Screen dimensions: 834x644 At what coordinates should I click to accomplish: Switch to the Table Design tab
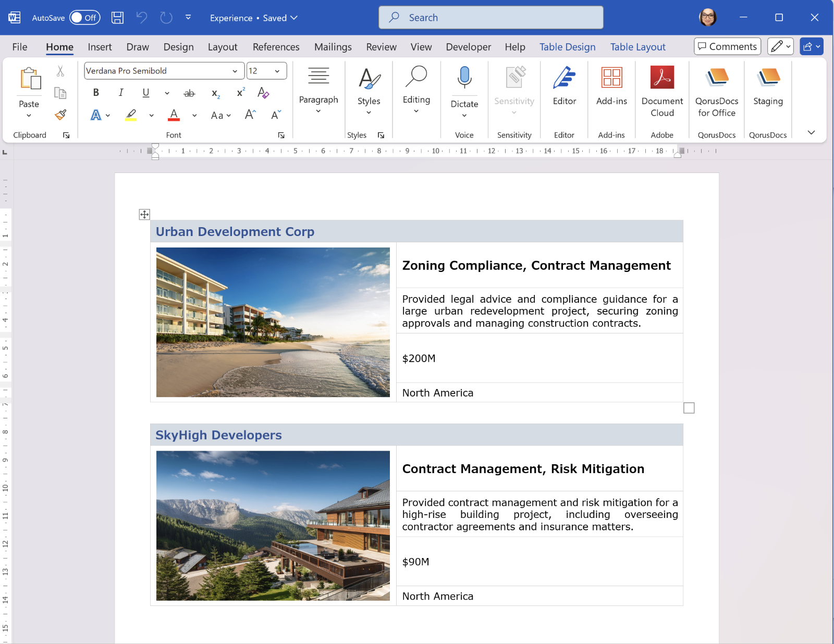tap(567, 47)
